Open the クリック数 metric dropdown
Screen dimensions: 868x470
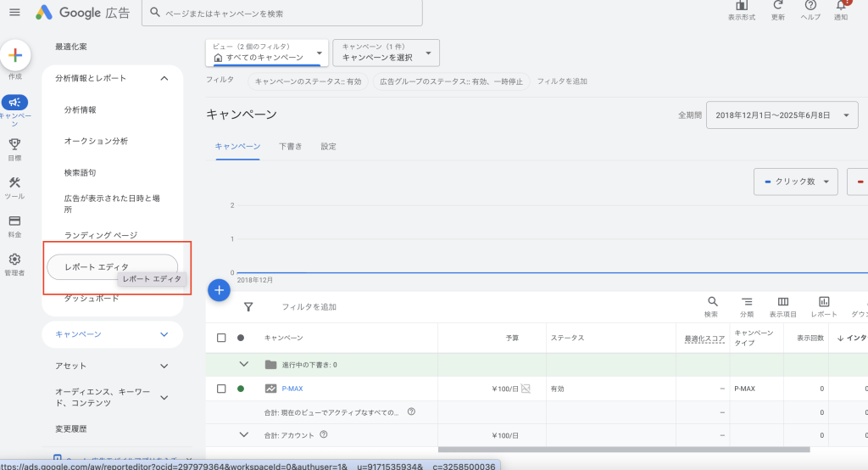[x=795, y=182]
